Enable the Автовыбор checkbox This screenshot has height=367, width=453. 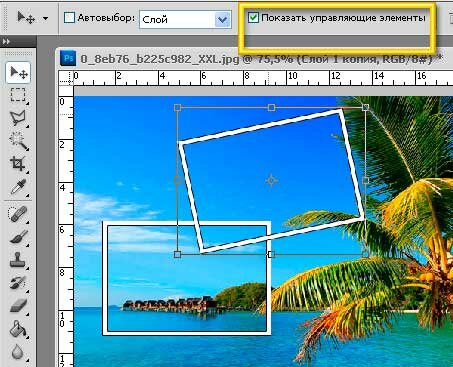pyautogui.click(x=69, y=18)
